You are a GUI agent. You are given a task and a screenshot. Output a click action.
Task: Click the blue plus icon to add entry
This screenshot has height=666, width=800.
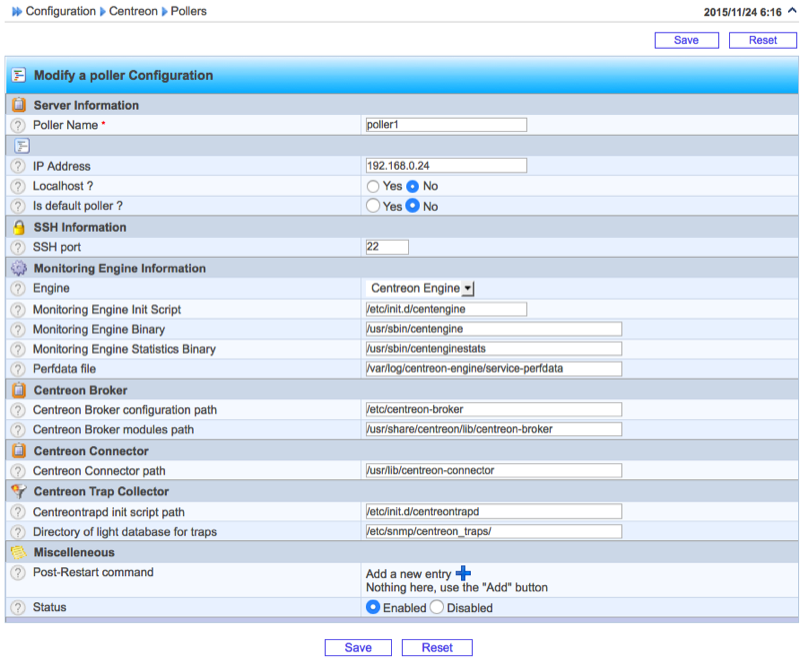[463, 573]
